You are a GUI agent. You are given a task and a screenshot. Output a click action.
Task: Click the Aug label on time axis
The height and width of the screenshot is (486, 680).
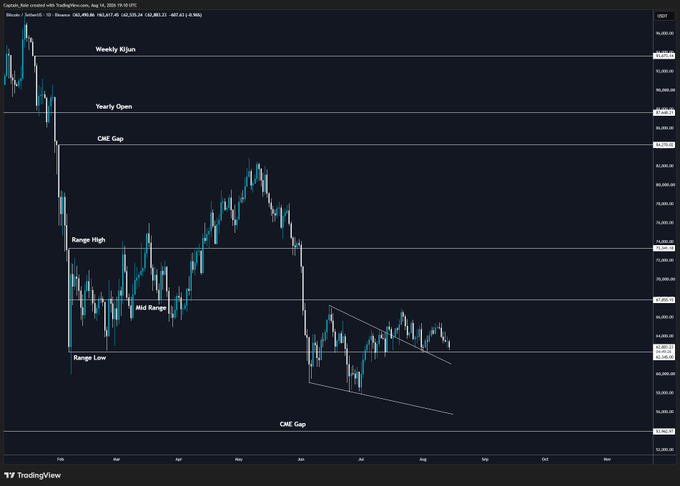tap(423, 459)
